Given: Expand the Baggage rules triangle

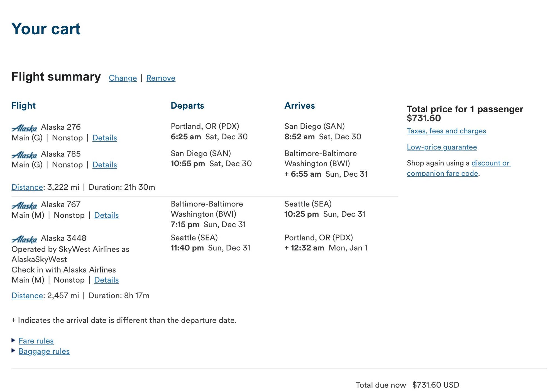Looking at the screenshot, I should 13,350.
